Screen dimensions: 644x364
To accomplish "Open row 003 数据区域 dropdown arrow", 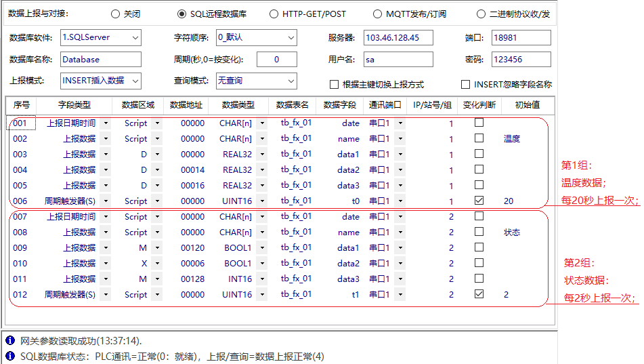I will coord(157,155).
